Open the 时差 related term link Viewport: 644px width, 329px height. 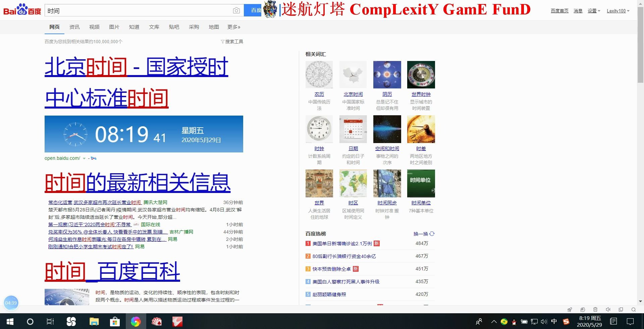coord(421,148)
